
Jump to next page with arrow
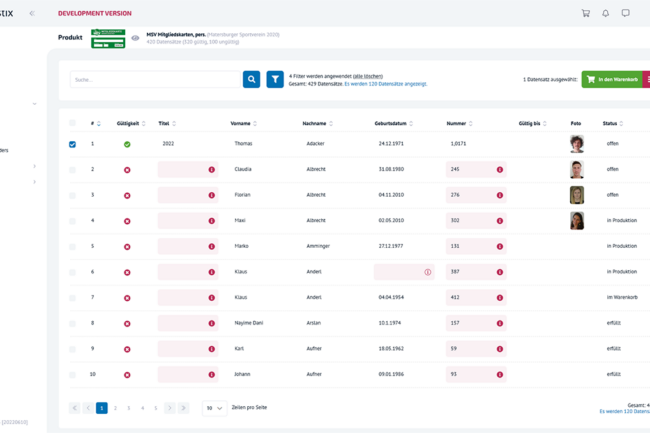[x=169, y=408]
